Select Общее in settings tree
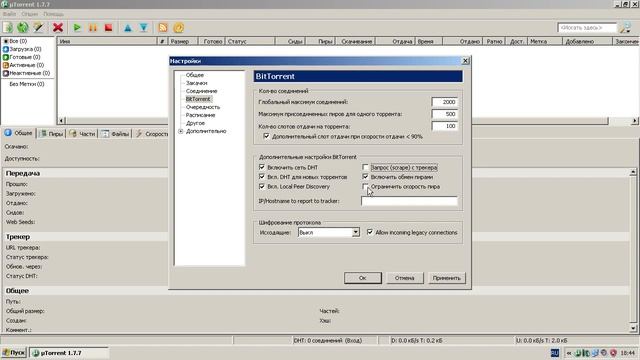The width and height of the screenshot is (640, 360). click(x=195, y=75)
